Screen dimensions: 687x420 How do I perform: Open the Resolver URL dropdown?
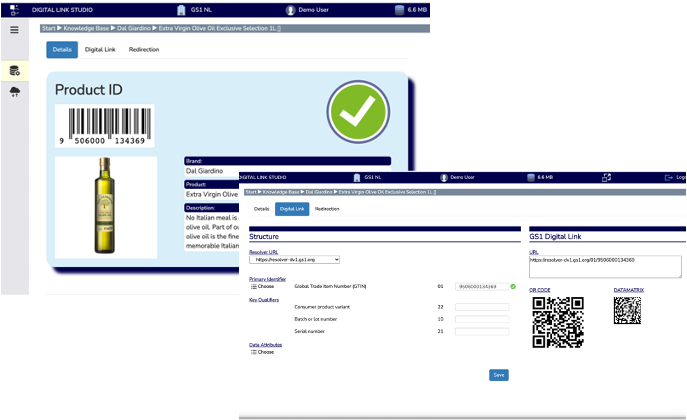(x=294, y=260)
